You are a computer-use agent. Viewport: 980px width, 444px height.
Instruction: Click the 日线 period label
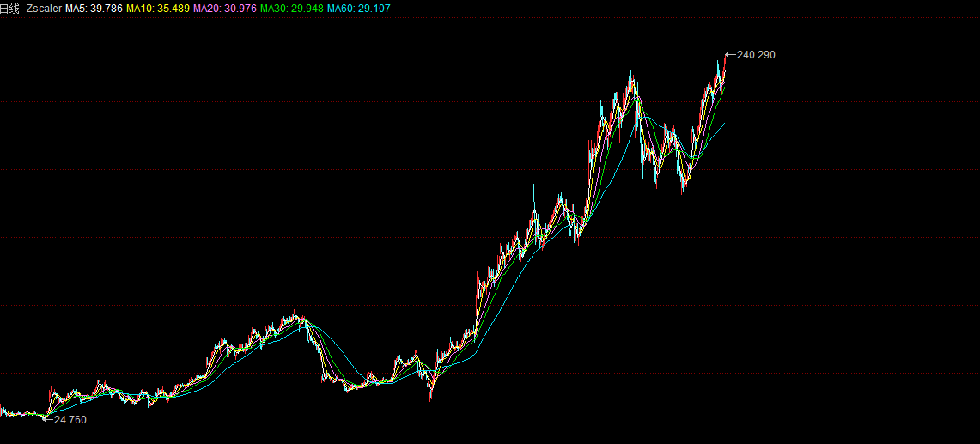(x=9, y=7)
